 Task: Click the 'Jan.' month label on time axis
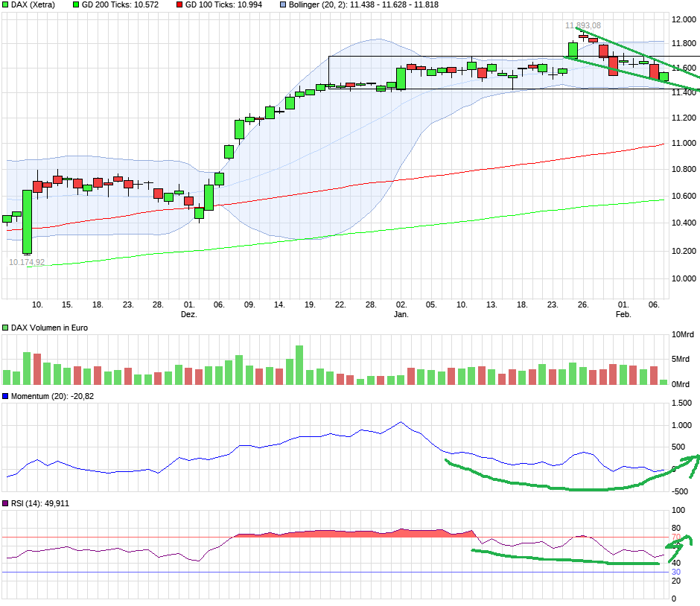tap(401, 314)
